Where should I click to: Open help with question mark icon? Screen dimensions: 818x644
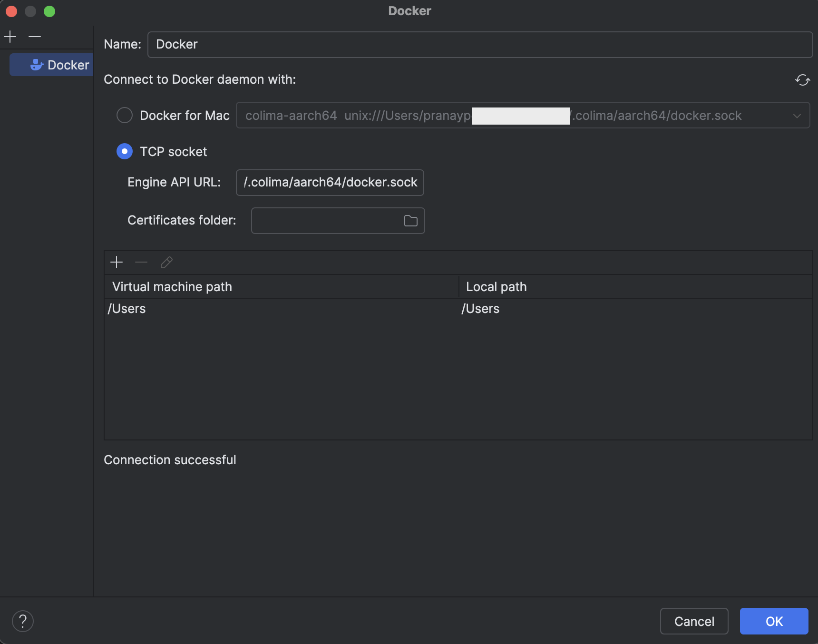point(23,621)
